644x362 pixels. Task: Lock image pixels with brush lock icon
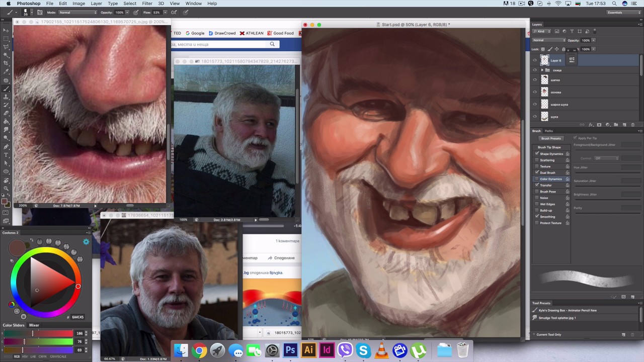[x=550, y=49]
